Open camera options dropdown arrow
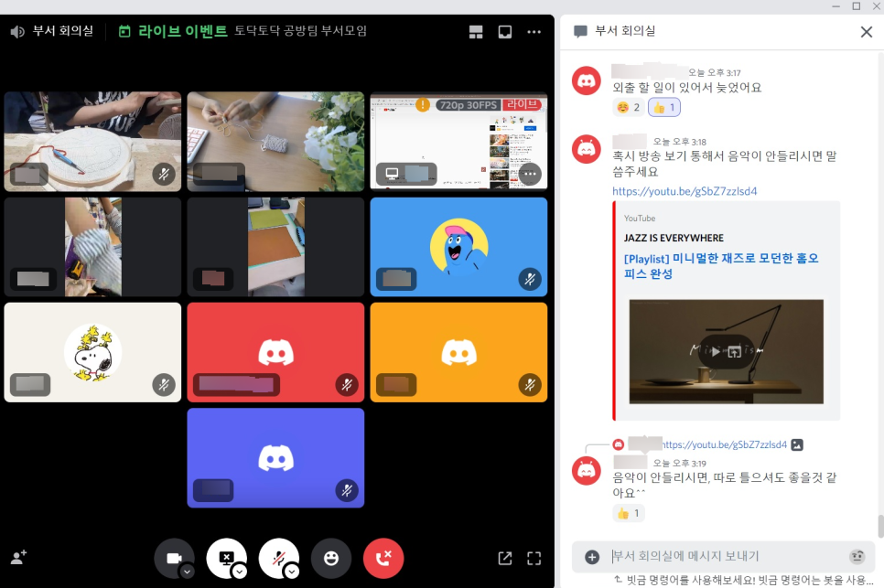Image resolution: width=884 pixels, height=588 pixels. [x=188, y=572]
